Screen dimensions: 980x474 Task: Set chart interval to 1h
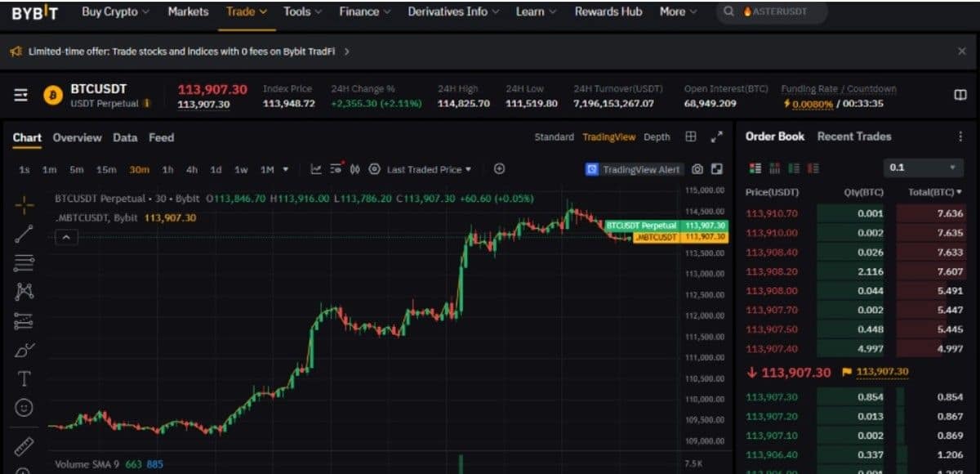click(167, 169)
